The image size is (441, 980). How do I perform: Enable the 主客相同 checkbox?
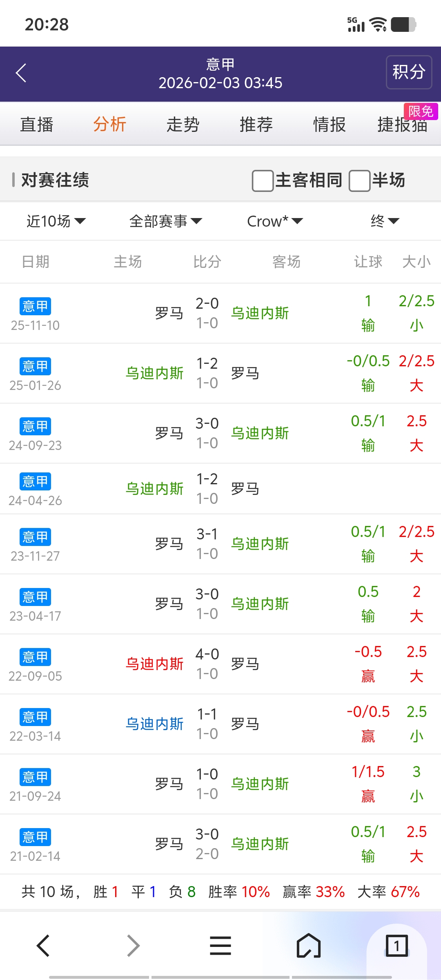tap(263, 180)
